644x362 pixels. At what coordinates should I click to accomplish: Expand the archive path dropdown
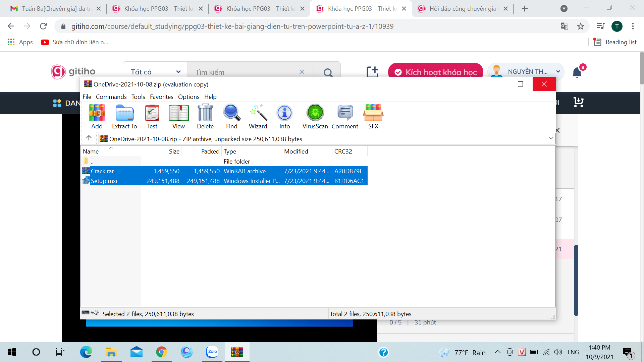551,138
